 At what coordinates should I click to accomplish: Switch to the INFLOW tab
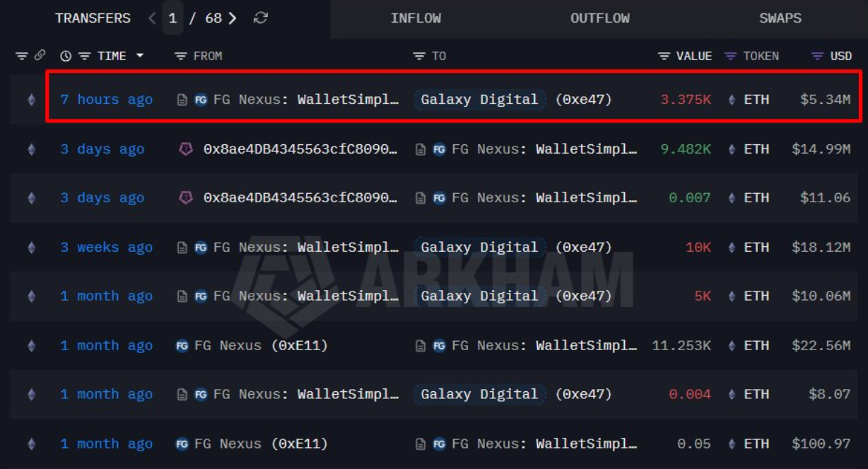(x=416, y=18)
